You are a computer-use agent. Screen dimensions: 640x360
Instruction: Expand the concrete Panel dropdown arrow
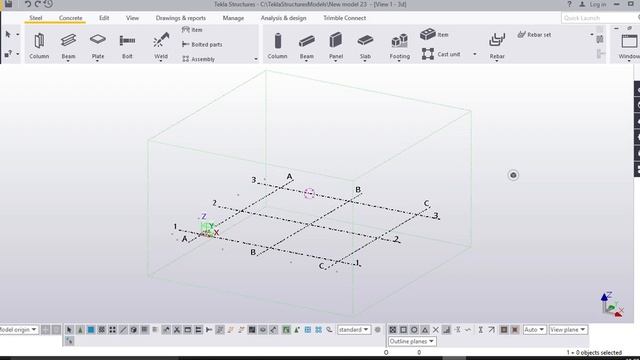click(336, 61)
